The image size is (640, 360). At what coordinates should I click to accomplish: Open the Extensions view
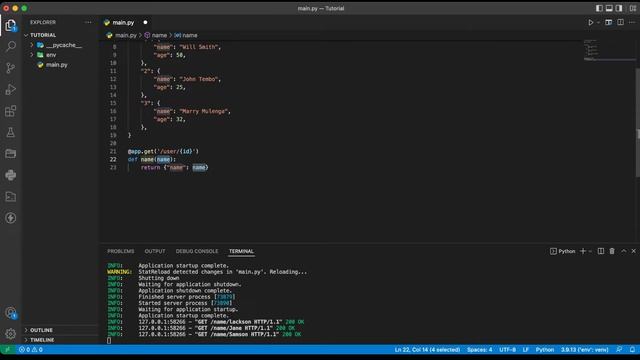[x=11, y=111]
